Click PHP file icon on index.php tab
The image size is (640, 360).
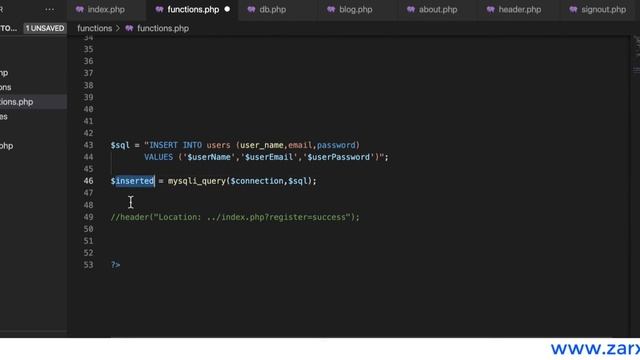(x=80, y=9)
